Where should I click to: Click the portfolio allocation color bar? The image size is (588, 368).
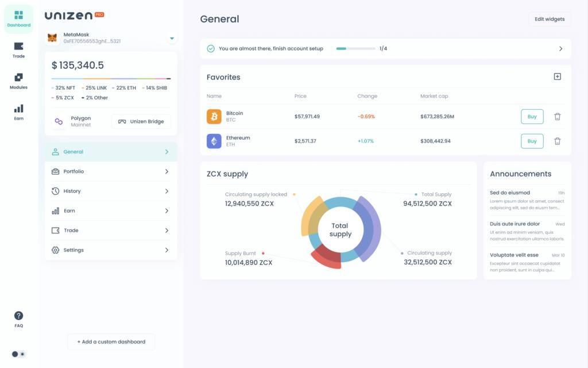click(x=111, y=78)
